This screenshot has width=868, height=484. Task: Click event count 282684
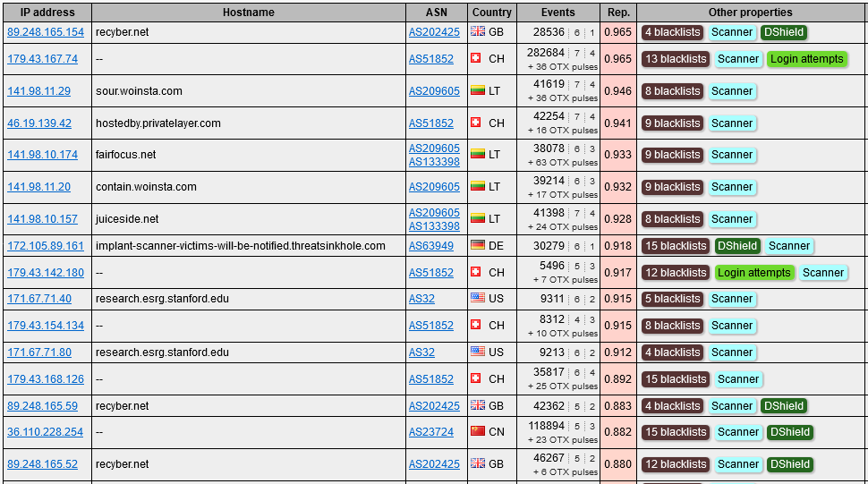click(x=545, y=53)
